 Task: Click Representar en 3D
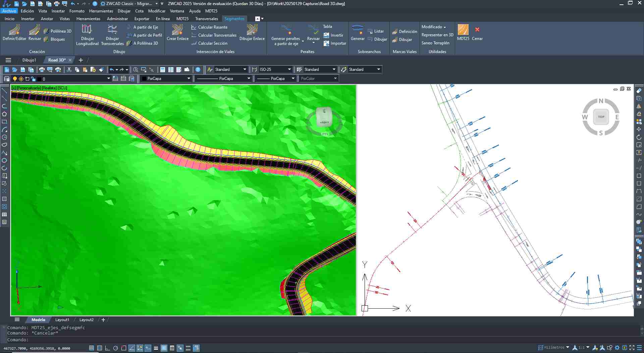[x=437, y=35]
